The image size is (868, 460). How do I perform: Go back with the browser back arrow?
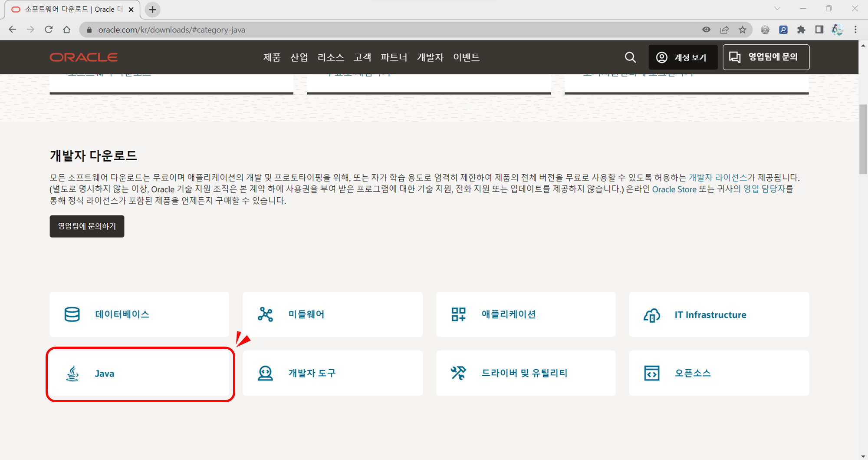pyautogui.click(x=13, y=30)
